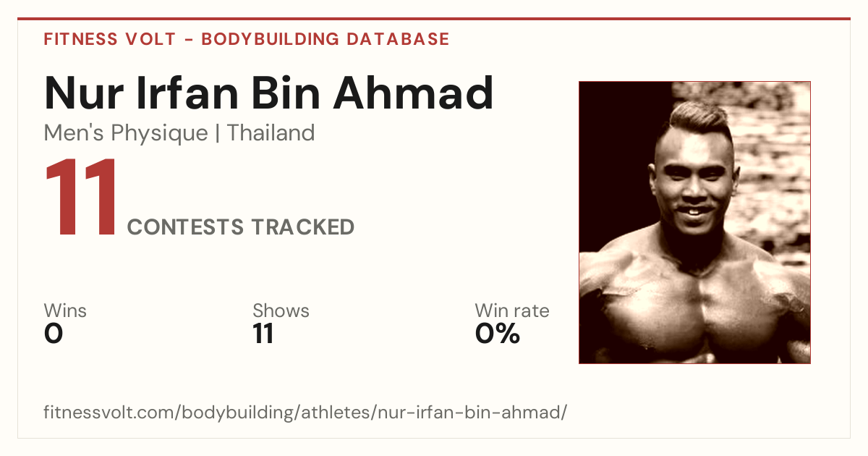Click the Fitness Volt Bodybuilding Database header
This screenshot has width=868, height=456.
247,39
